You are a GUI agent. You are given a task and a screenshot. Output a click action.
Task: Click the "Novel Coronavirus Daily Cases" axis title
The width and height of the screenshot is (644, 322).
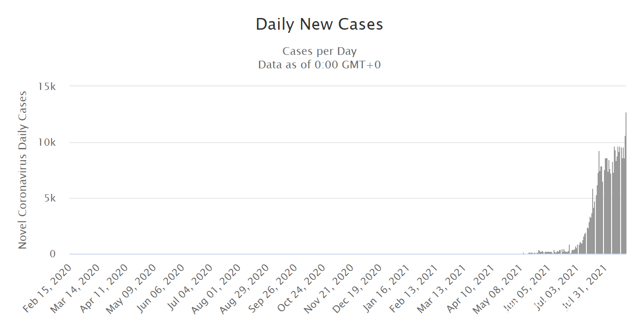23,170
